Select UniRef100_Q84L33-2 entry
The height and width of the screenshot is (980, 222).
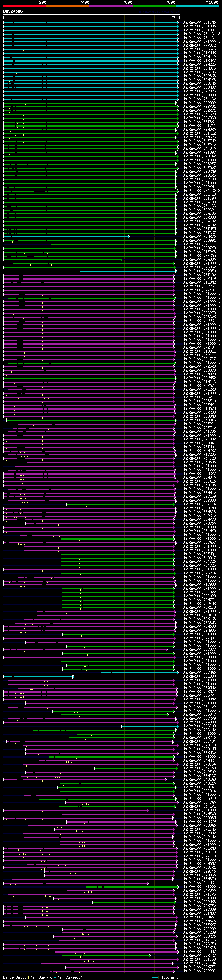[x=201, y=202]
